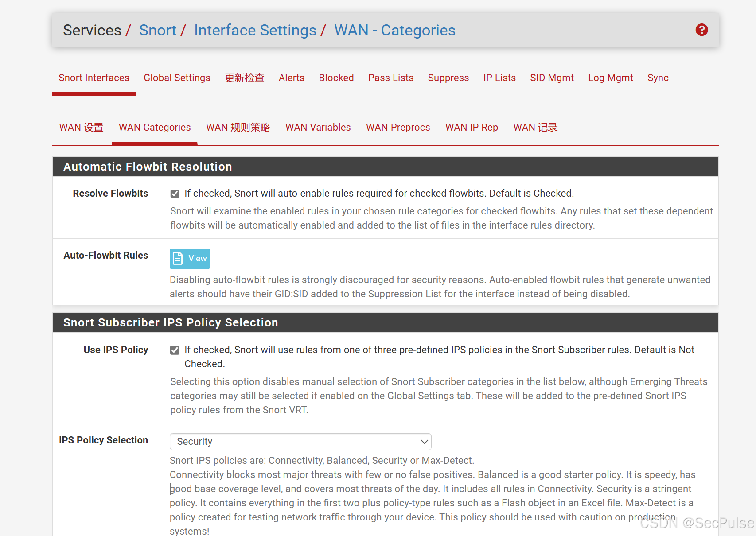This screenshot has width=756, height=536.
Task: Click the Automatic Flowbit Resolution section header
Action: (x=386, y=167)
